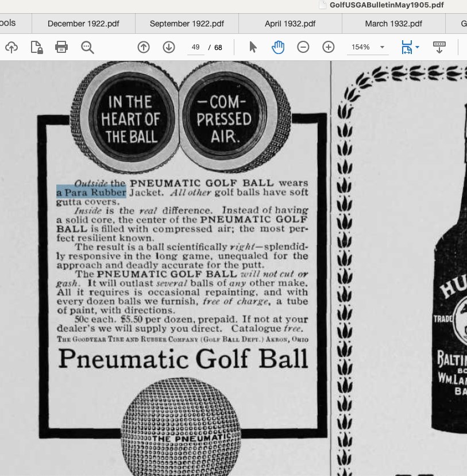Click the scrolling mode keyboard-arrow icon
The width and height of the screenshot is (467, 476).
[439, 47]
